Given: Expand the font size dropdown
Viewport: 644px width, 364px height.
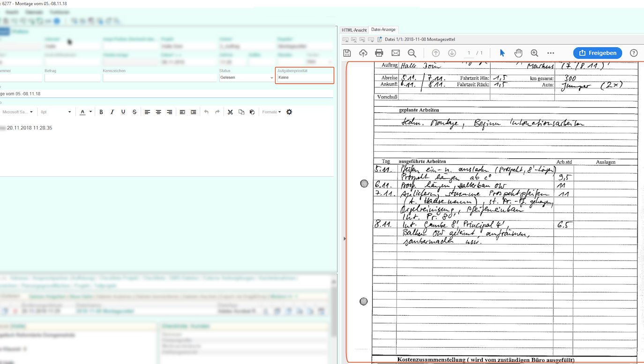Looking at the screenshot, I should tap(69, 112).
